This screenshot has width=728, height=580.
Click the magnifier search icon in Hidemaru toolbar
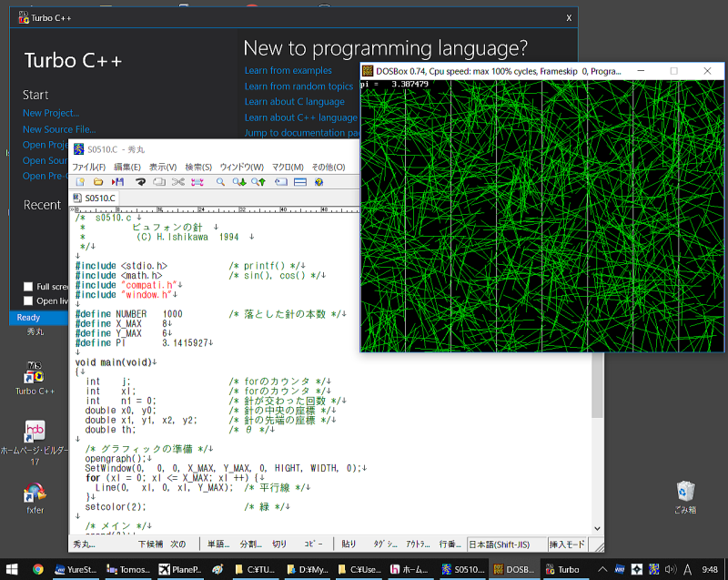[220, 182]
